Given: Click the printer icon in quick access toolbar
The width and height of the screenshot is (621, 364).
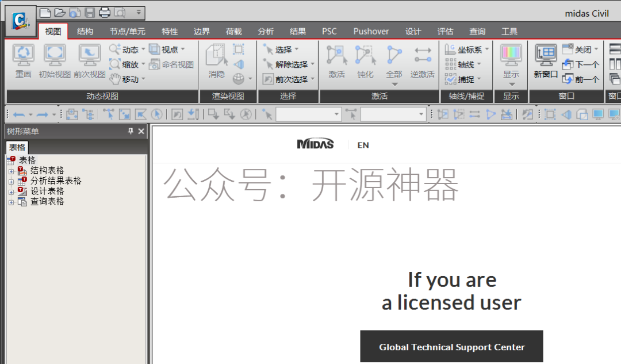Looking at the screenshot, I should (105, 13).
